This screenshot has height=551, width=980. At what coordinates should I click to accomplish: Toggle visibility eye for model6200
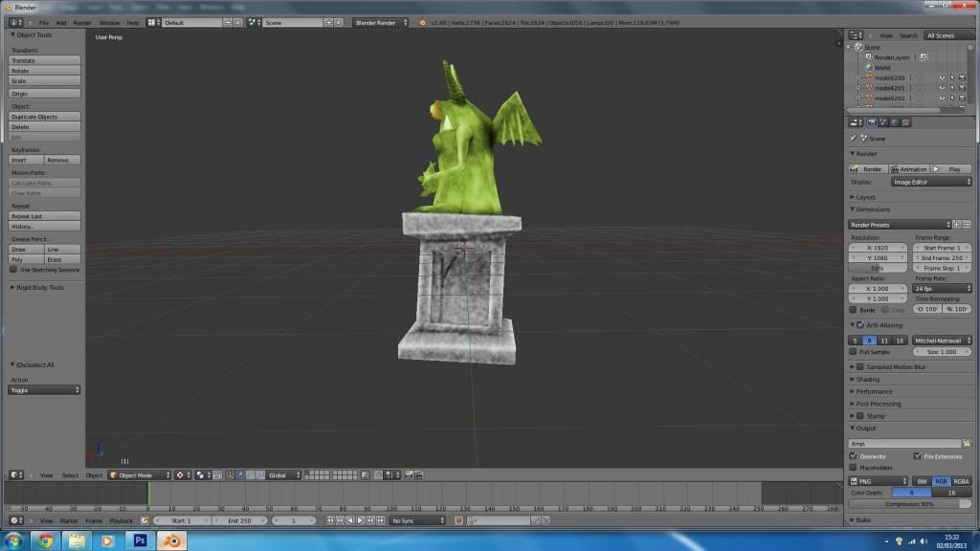[942, 78]
